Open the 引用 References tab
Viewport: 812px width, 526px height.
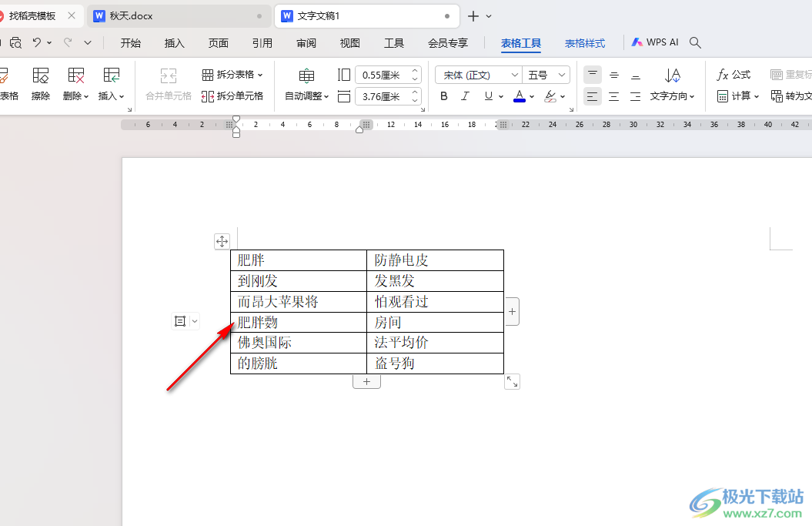(x=262, y=43)
